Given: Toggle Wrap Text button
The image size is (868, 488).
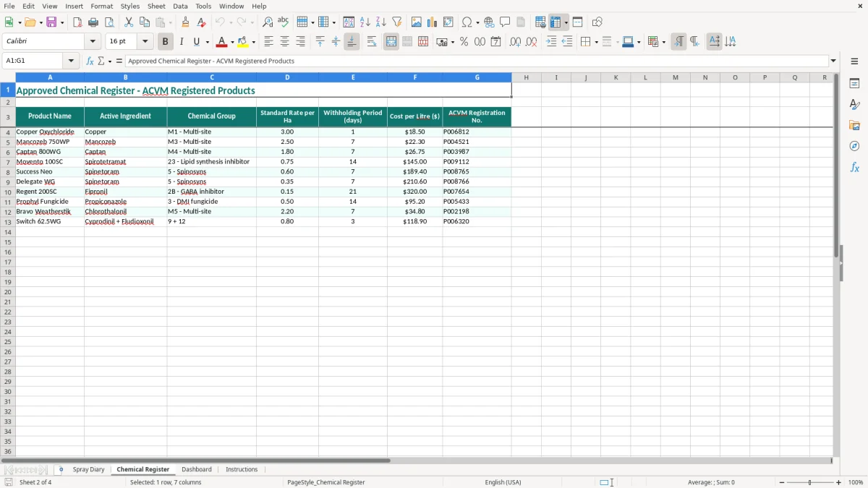Looking at the screenshot, I should click(372, 42).
